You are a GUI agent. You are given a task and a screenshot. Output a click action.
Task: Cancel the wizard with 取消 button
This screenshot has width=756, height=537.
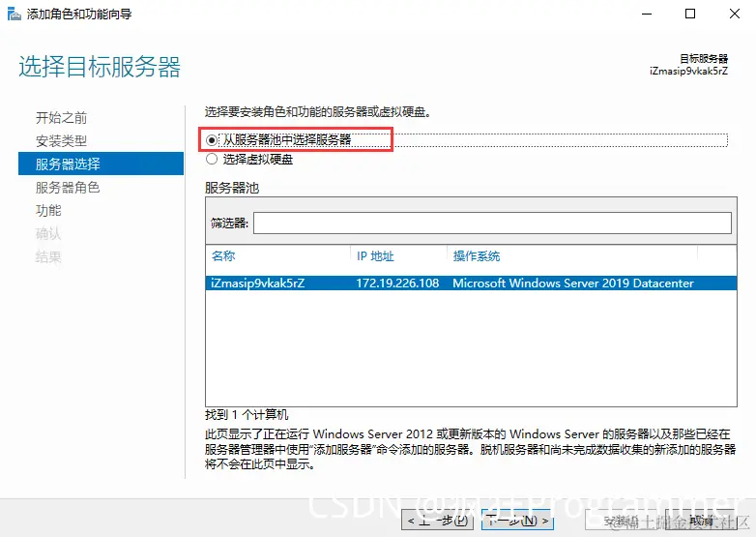click(701, 521)
